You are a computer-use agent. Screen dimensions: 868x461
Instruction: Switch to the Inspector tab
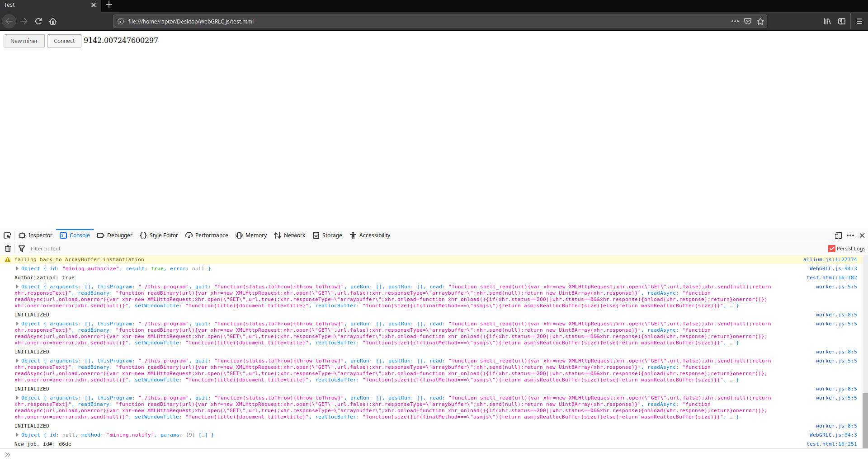tap(36, 235)
